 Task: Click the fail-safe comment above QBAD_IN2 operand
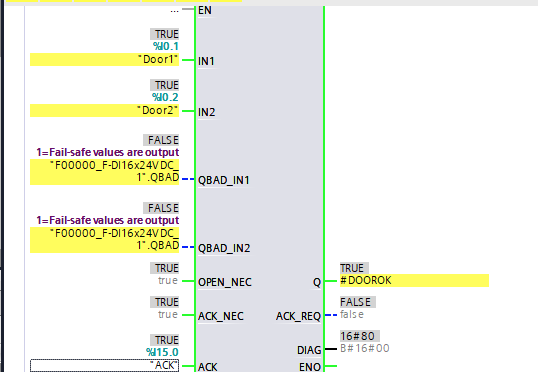[108, 220]
